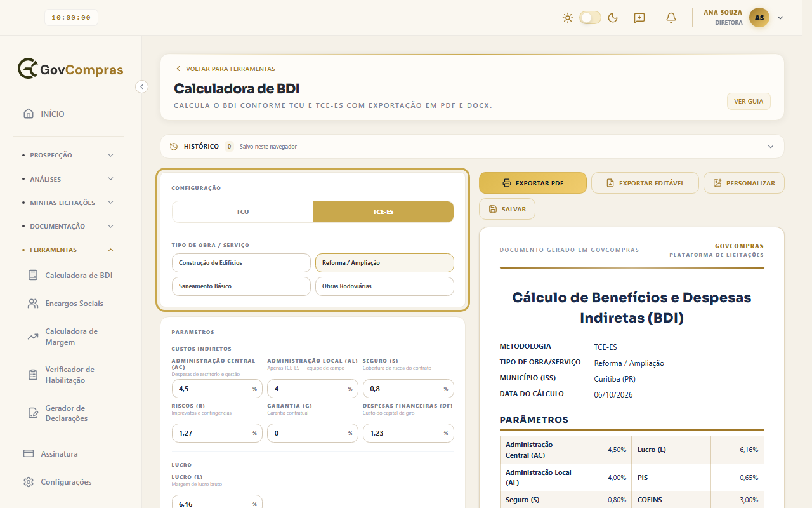
Task: Click the 10:00:00 clock display
Action: [x=71, y=18]
